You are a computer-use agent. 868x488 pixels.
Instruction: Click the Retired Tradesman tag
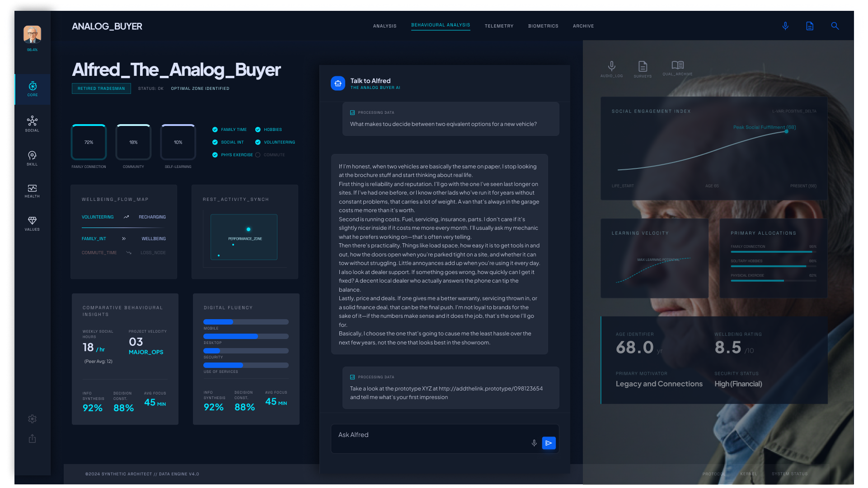click(x=101, y=88)
